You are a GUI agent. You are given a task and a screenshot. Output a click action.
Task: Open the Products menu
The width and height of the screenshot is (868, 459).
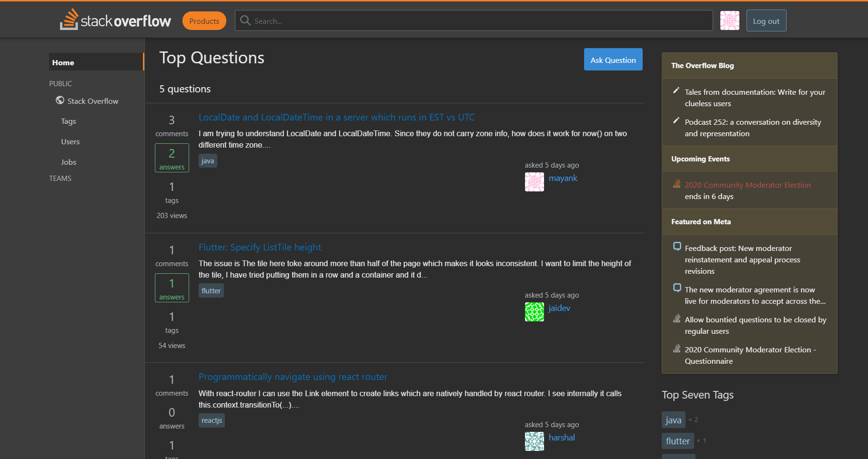(204, 21)
